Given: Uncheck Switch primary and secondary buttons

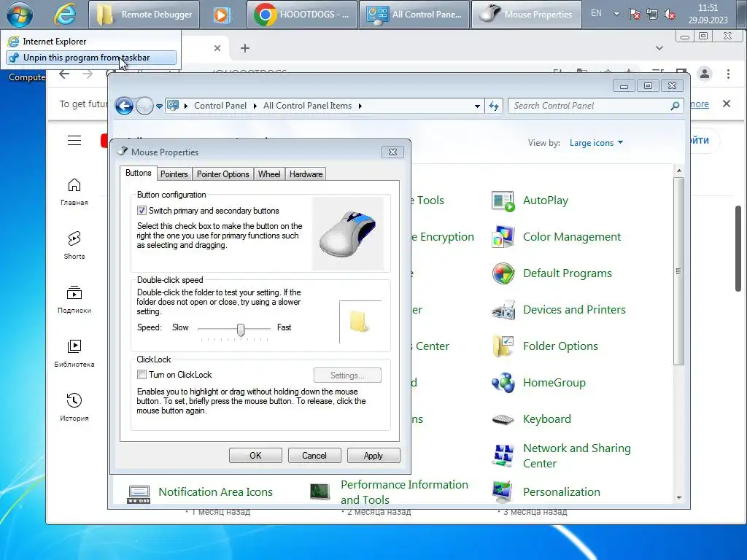Looking at the screenshot, I should 142,211.
